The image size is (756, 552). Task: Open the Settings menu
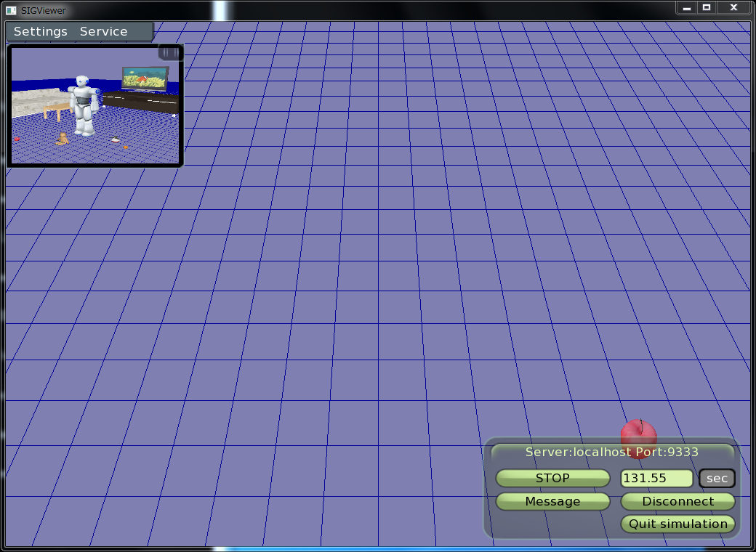[40, 32]
